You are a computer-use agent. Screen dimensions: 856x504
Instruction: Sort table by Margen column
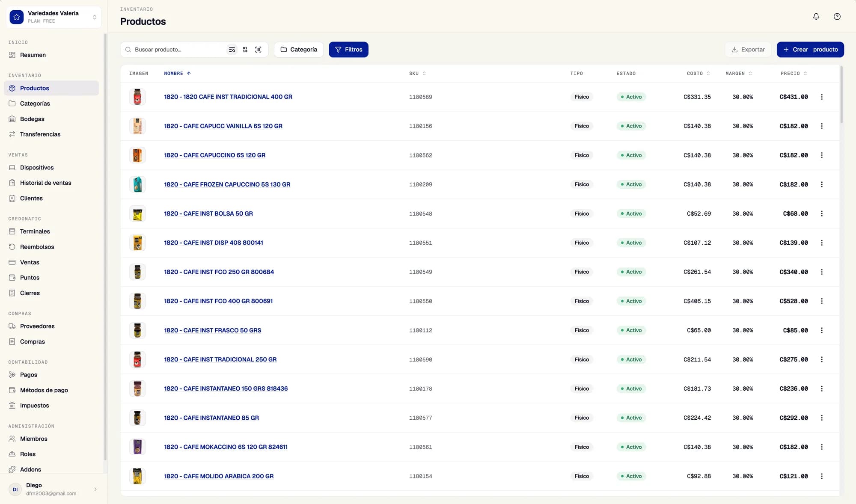(x=739, y=74)
